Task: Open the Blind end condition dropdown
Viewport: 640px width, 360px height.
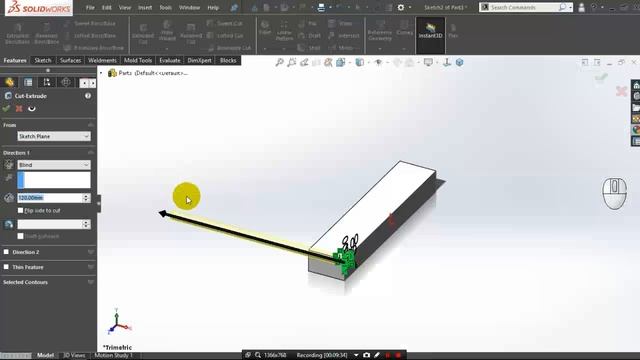Action: 54,165
